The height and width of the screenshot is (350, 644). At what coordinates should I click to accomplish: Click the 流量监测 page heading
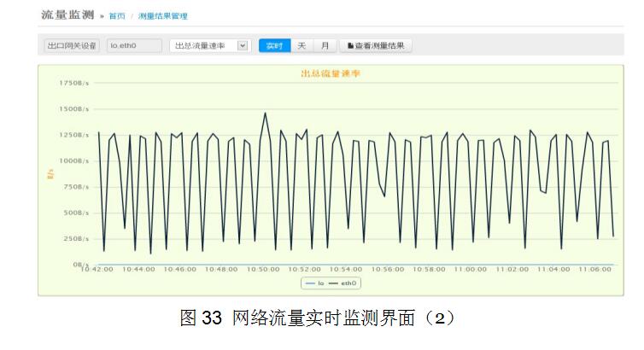point(67,15)
